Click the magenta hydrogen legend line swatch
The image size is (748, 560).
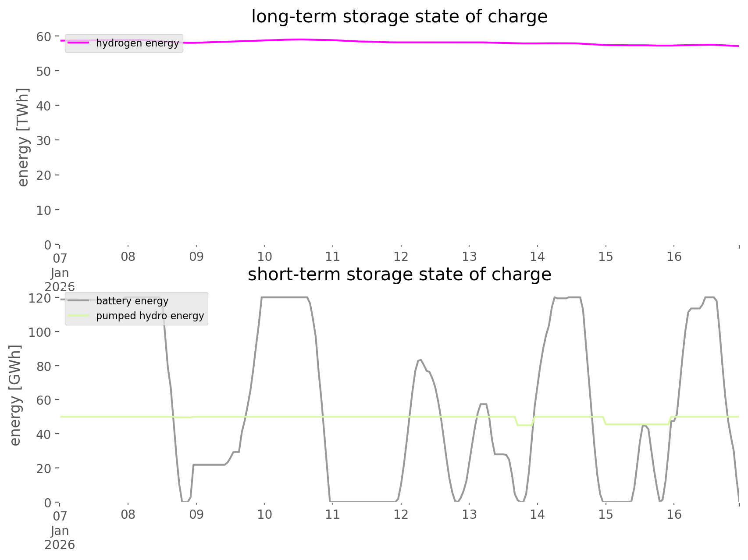[x=78, y=43]
